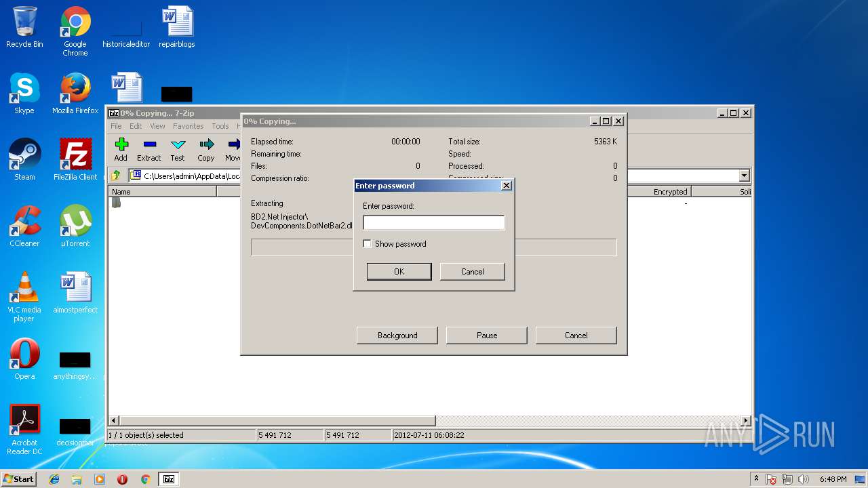The width and height of the screenshot is (868, 488).
Task: Open the Acrobat Reader DC desktop shortcut
Action: (x=24, y=430)
